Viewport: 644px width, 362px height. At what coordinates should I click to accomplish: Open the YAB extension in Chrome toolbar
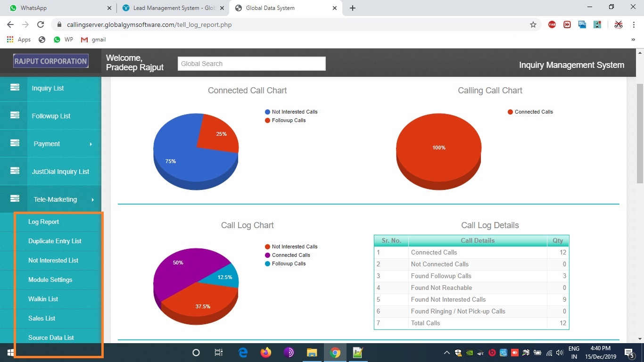point(552,25)
